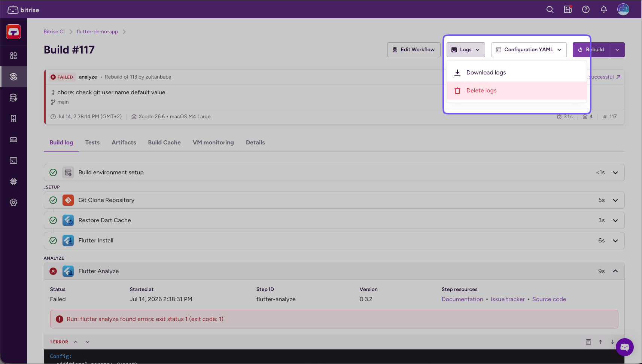
Task: Click the Flutter Analyze step icon
Action: coord(68,271)
